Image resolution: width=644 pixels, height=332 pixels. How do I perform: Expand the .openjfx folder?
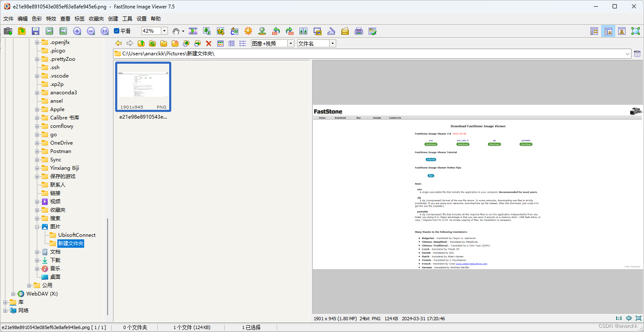point(37,42)
